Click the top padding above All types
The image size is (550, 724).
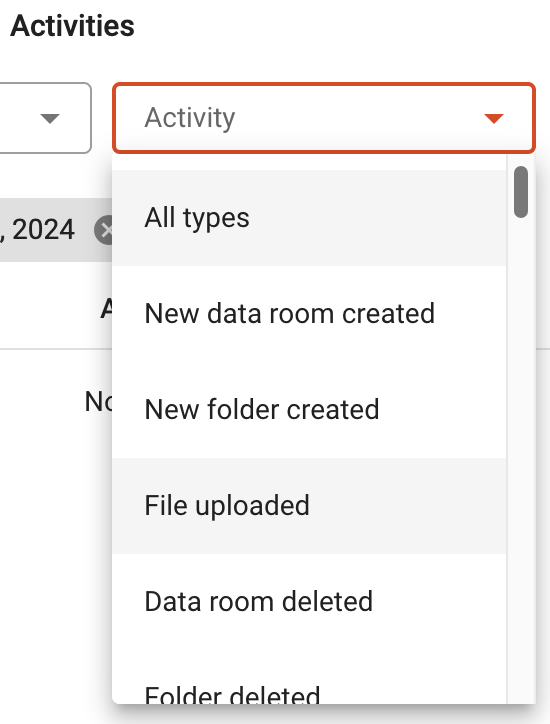pos(309,162)
